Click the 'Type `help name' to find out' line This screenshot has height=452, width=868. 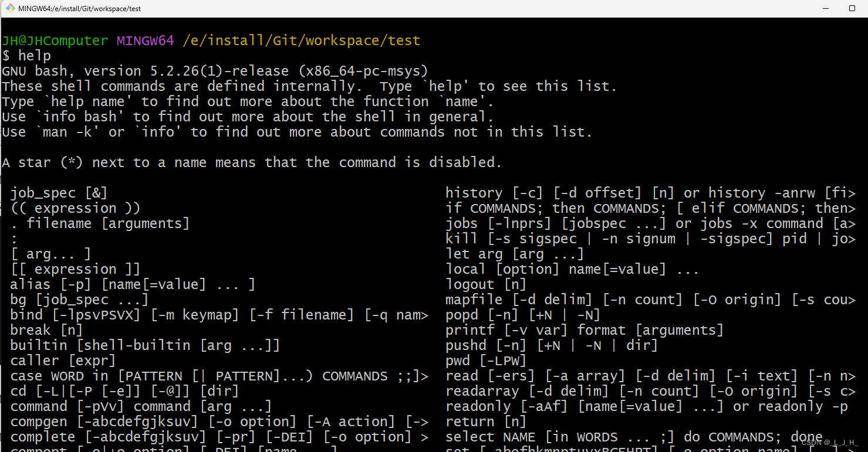coord(248,101)
